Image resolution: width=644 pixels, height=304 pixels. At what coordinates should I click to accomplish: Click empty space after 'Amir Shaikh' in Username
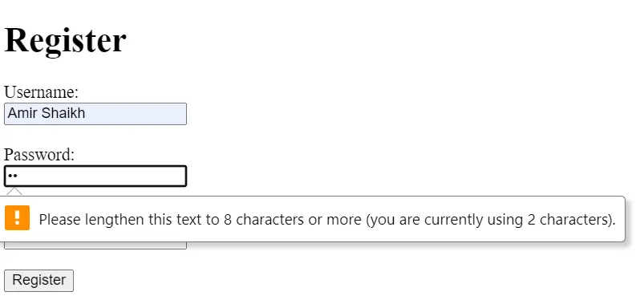pyautogui.click(x=136, y=114)
